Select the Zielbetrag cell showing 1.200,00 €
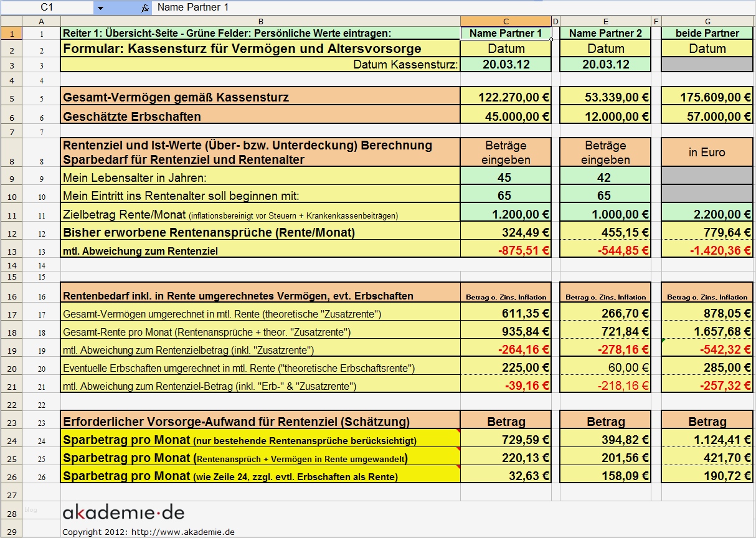Image resolution: width=756 pixels, height=538 pixels. [x=505, y=214]
